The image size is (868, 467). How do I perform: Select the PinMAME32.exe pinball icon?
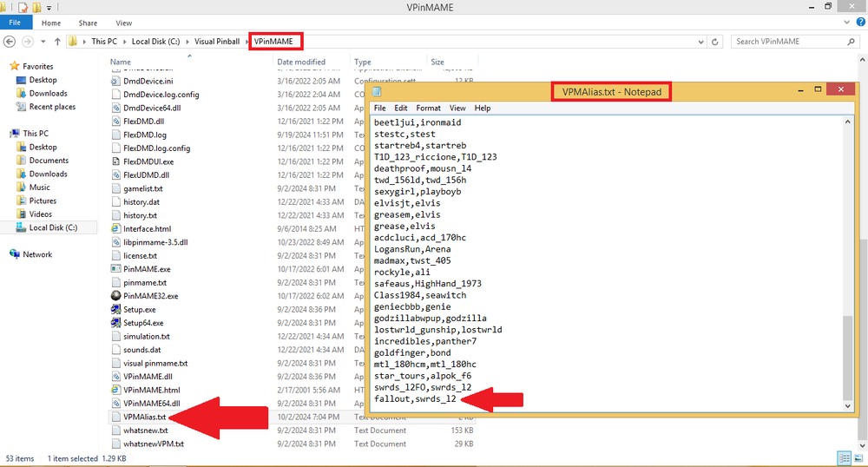point(115,296)
